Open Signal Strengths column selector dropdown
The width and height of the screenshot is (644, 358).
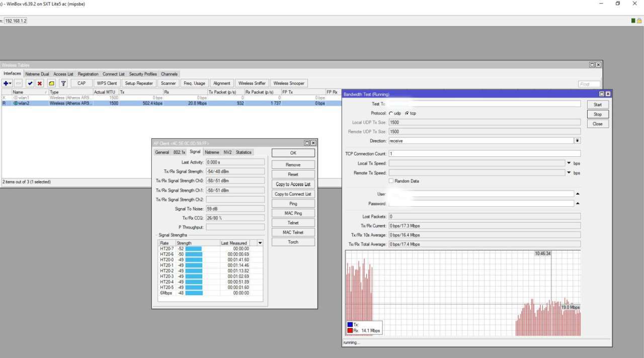tap(260, 243)
